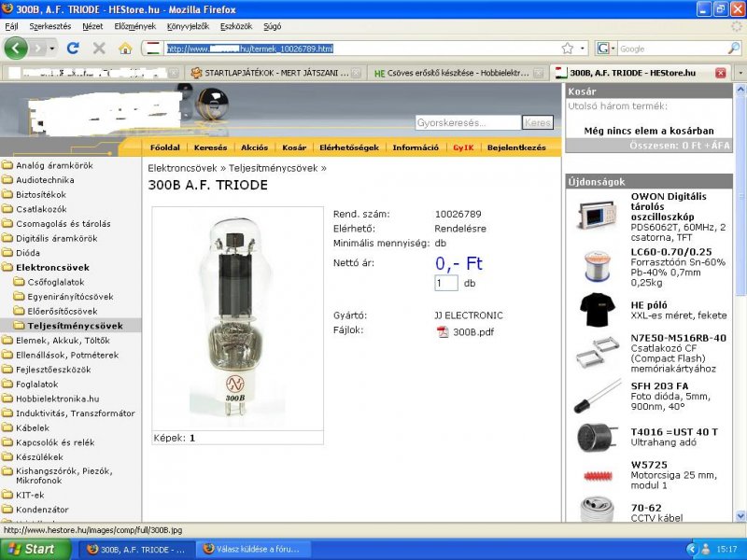Click the Firefox back arrow button
747x560 pixels.
point(16,49)
